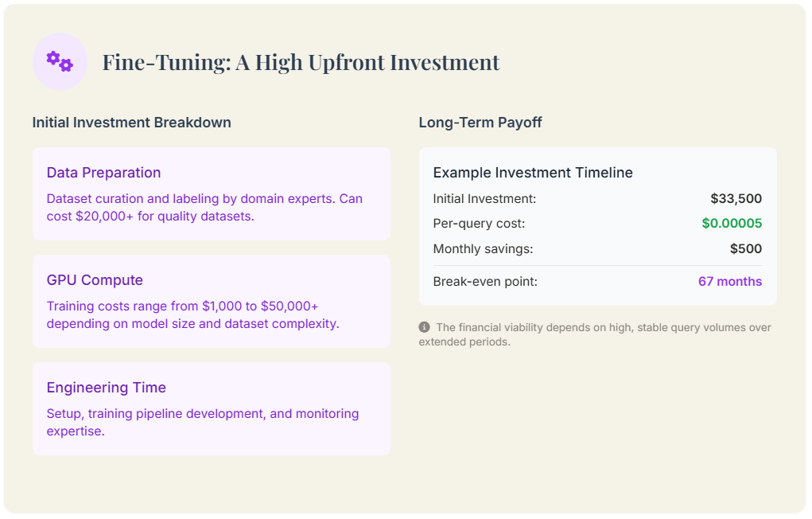
Task: Select the 'Per-query cost:' row label
Action: pos(479,224)
